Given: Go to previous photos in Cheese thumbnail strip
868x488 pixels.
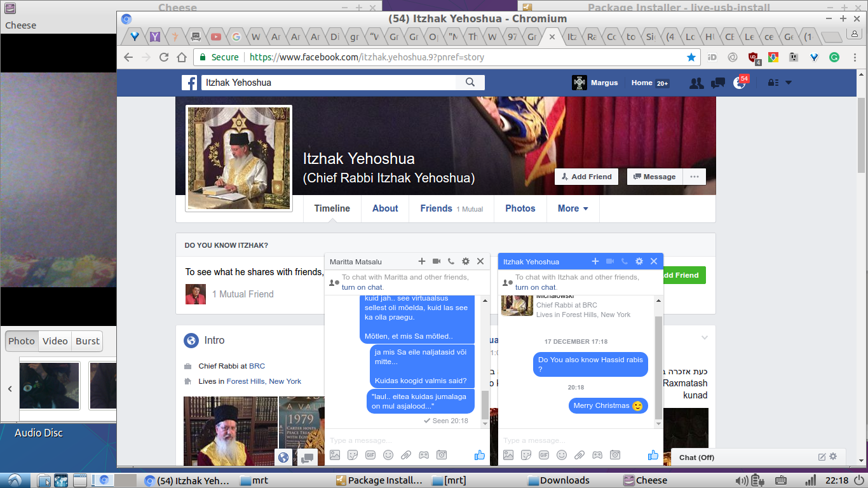Looking at the screenshot, I should [10, 389].
